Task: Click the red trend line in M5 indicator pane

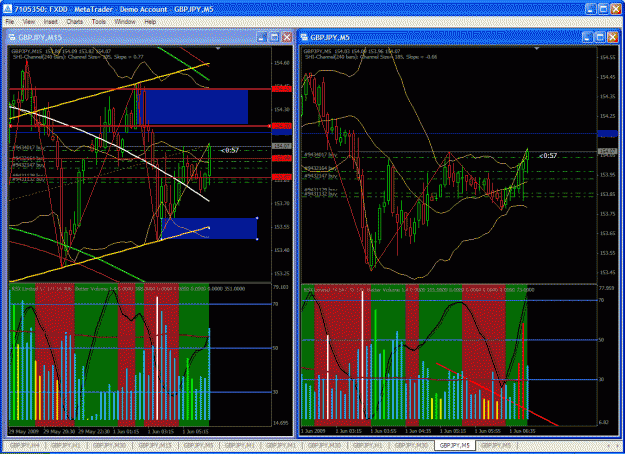Action: 497,394
